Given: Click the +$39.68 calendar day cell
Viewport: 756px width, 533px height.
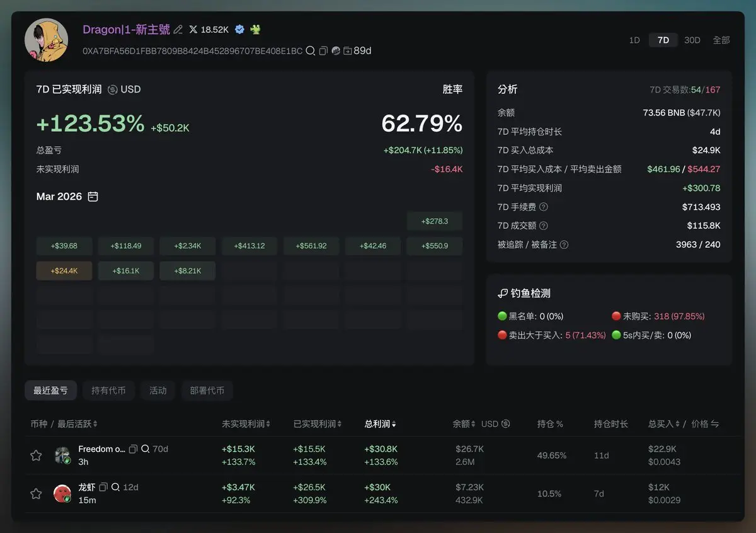Looking at the screenshot, I should (64, 246).
